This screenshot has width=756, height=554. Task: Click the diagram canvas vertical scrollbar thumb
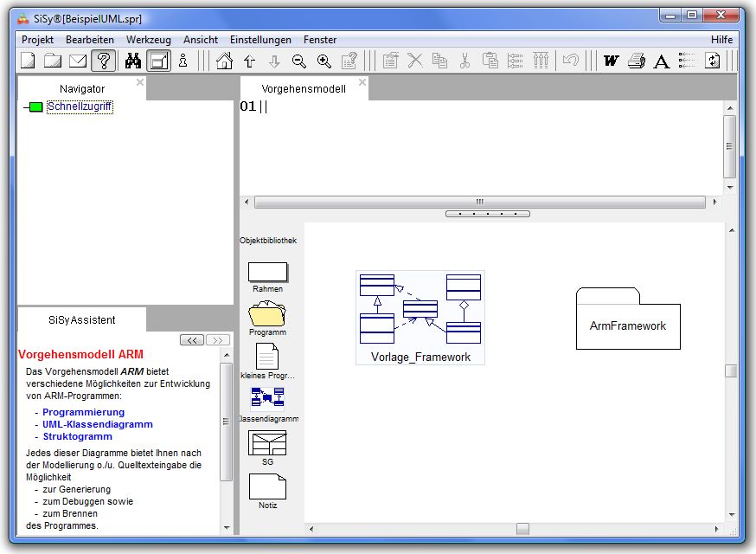coord(732,370)
